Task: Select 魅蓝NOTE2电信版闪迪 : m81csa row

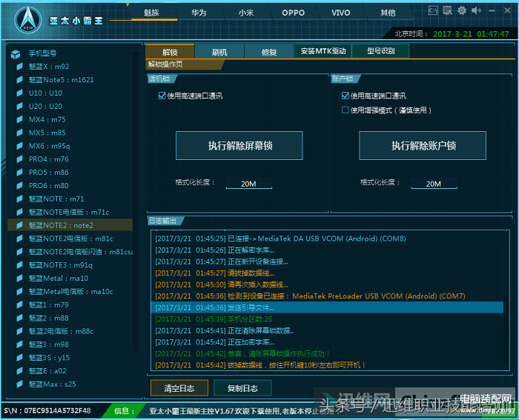Action: pyautogui.click(x=70, y=252)
